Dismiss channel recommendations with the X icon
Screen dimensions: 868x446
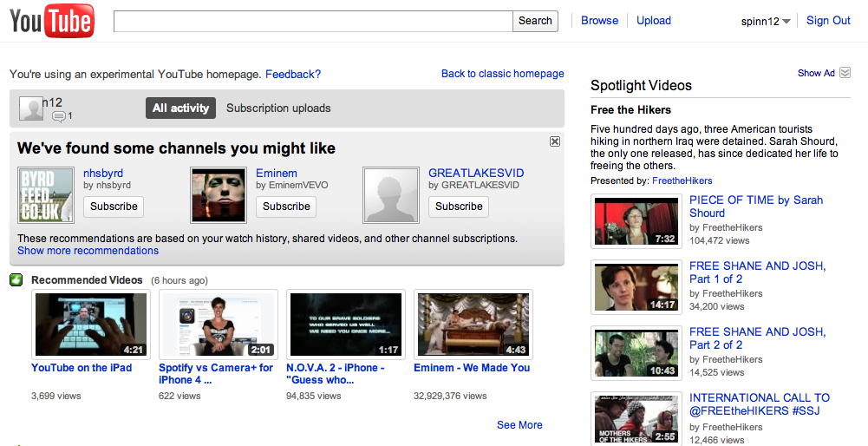point(555,141)
